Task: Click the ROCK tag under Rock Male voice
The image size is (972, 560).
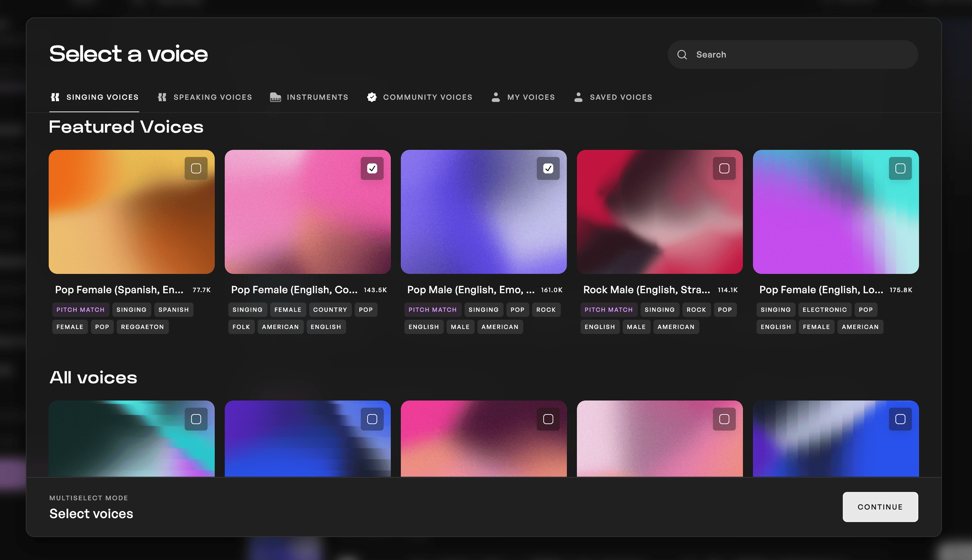Action: pyautogui.click(x=696, y=310)
